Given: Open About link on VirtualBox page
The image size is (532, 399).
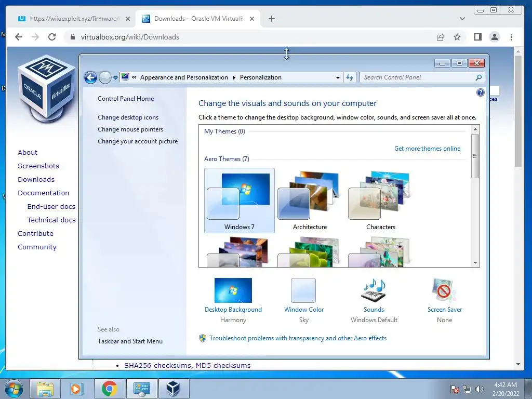Looking at the screenshot, I should [28, 152].
